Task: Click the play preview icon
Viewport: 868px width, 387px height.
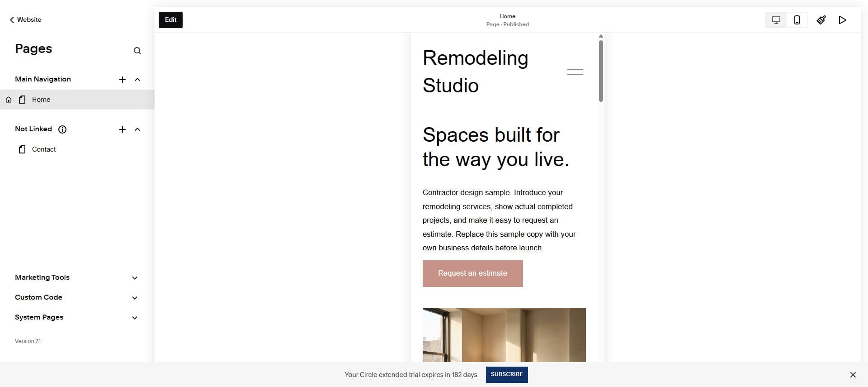Action: pos(842,20)
